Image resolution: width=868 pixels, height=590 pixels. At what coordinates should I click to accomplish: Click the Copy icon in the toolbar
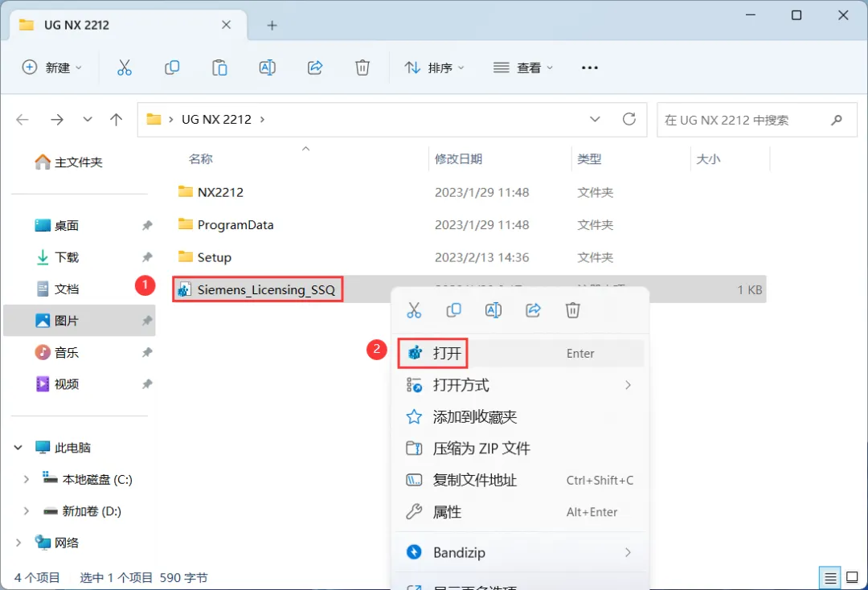tap(172, 68)
